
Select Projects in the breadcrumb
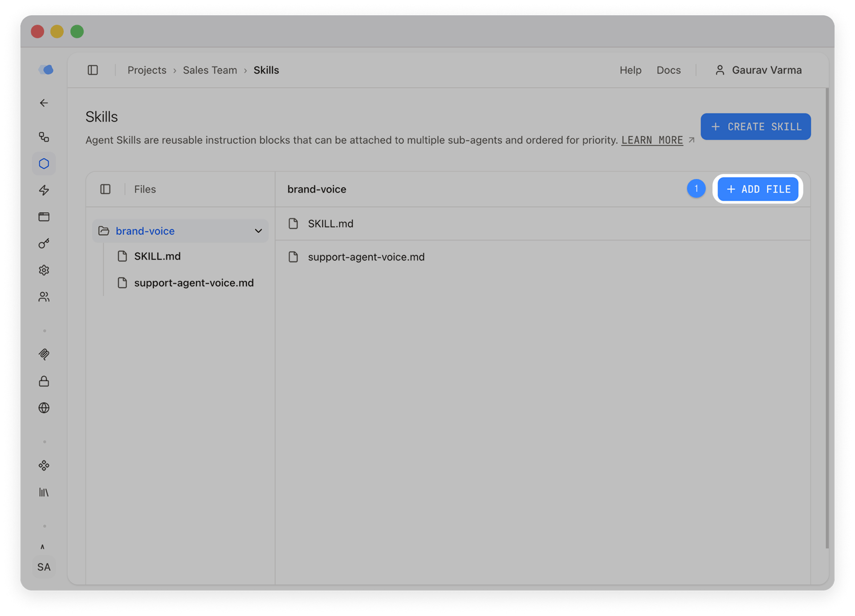click(147, 70)
